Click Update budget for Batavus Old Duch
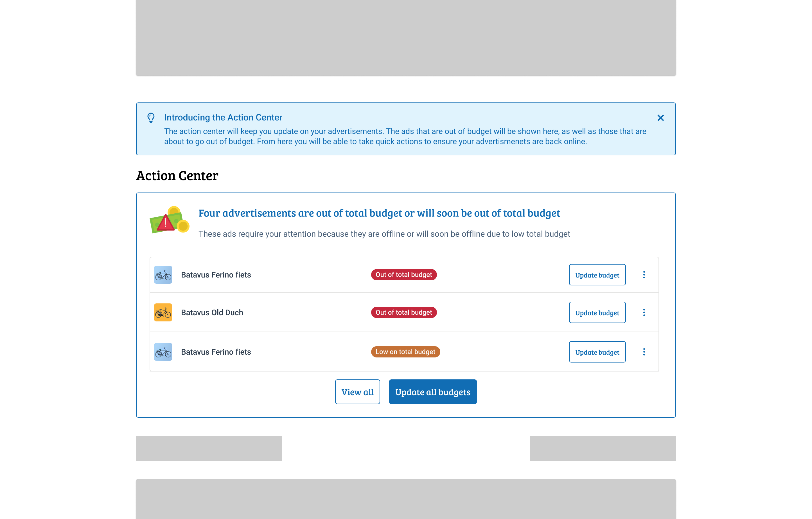 [x=597, y=312]
